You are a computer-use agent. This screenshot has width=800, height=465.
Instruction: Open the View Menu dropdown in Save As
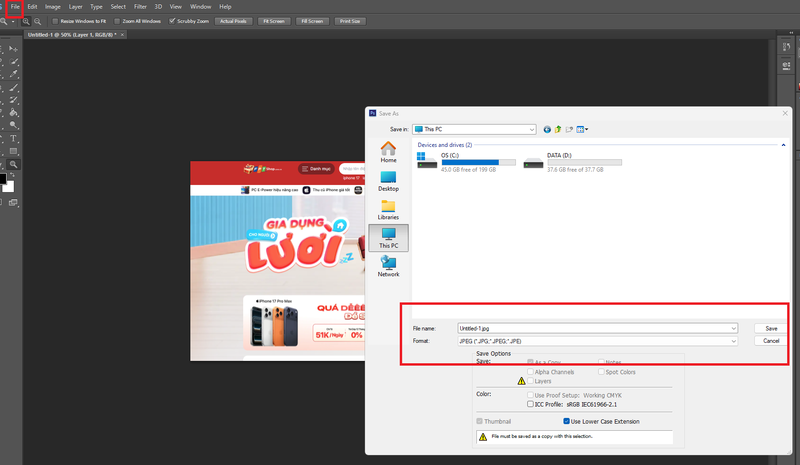[582, 130]
